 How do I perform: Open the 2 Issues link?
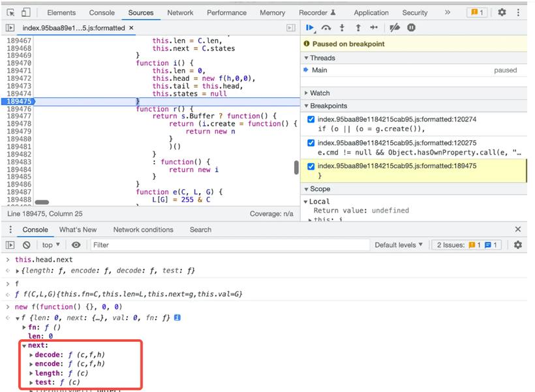tap(466, 245)
